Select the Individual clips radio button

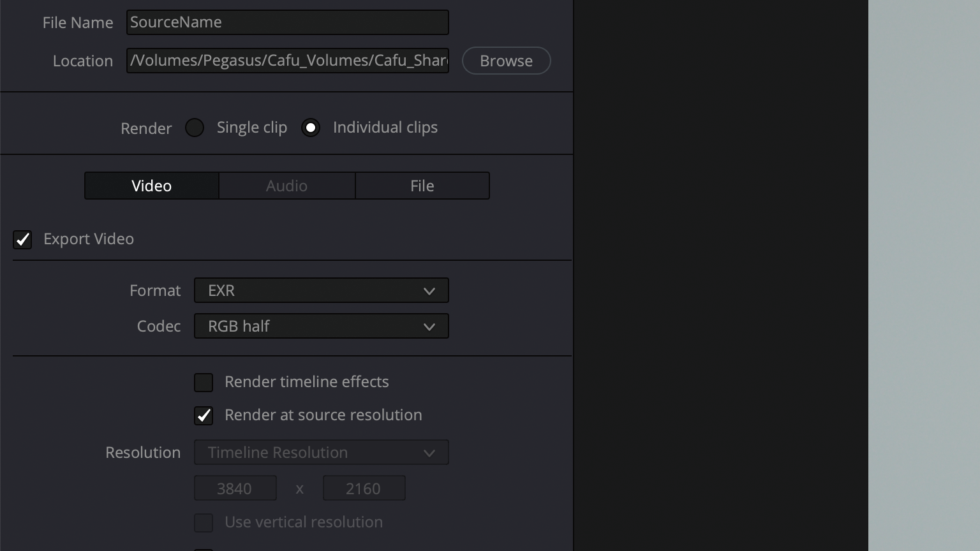311,128
